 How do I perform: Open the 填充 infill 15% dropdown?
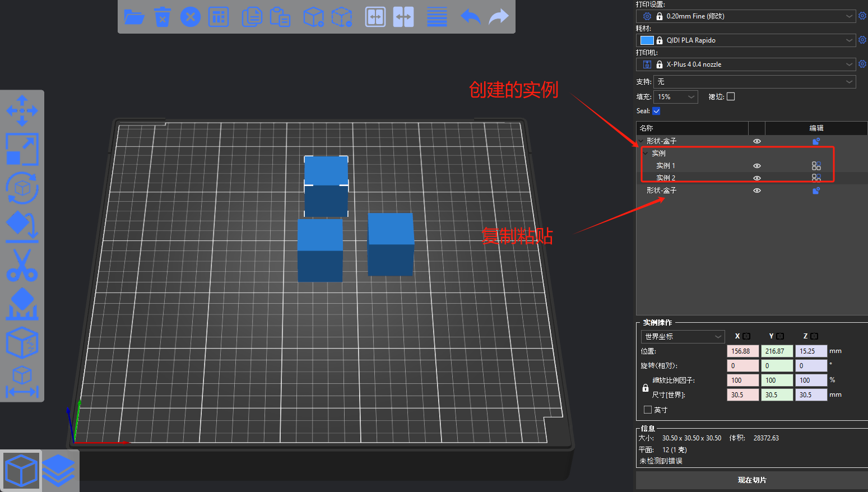(676, 97)
